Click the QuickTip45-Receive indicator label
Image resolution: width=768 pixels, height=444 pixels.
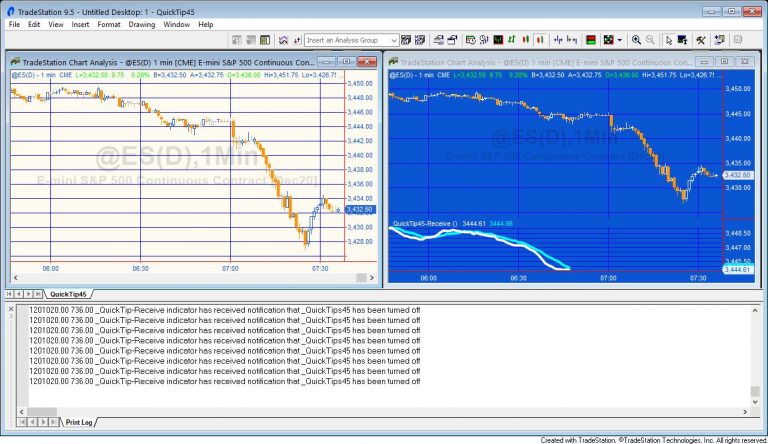point(425,223)
